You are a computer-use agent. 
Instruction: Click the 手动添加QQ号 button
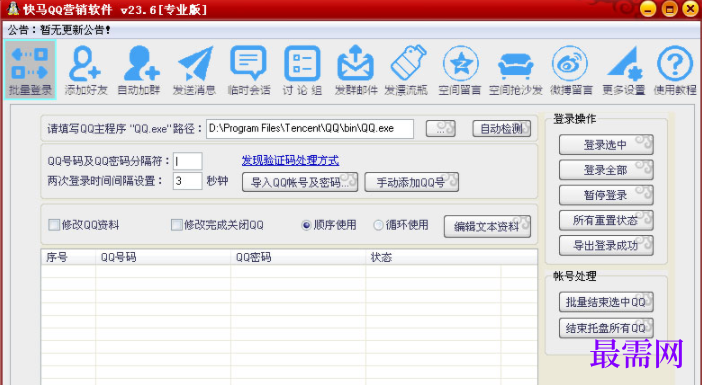[x=411, y=182]
